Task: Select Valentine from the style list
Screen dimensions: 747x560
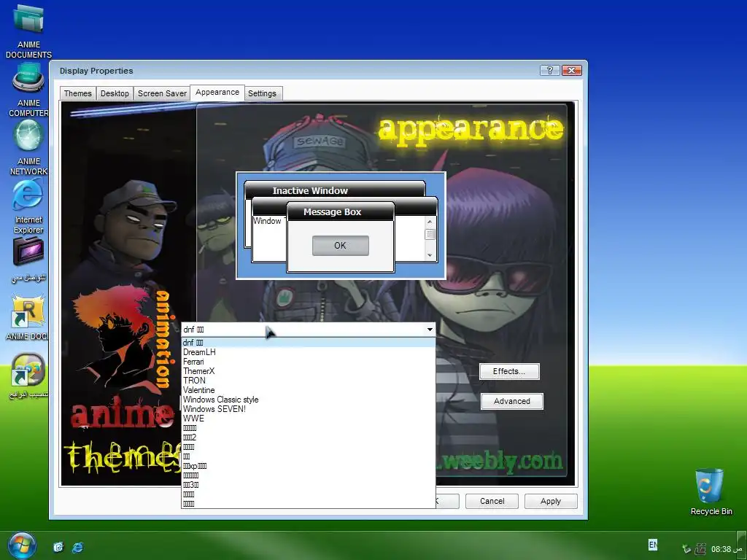Action: pos(309,390)
